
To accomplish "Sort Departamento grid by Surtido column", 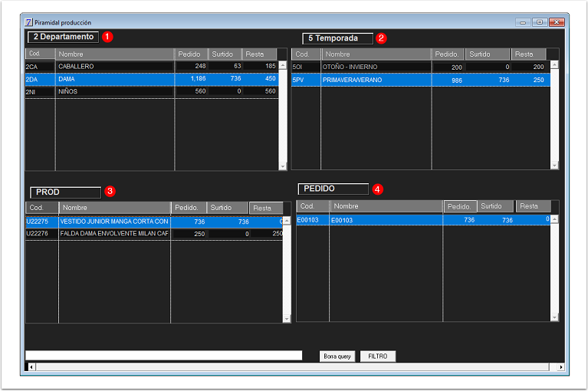I will tap(225, 54).
